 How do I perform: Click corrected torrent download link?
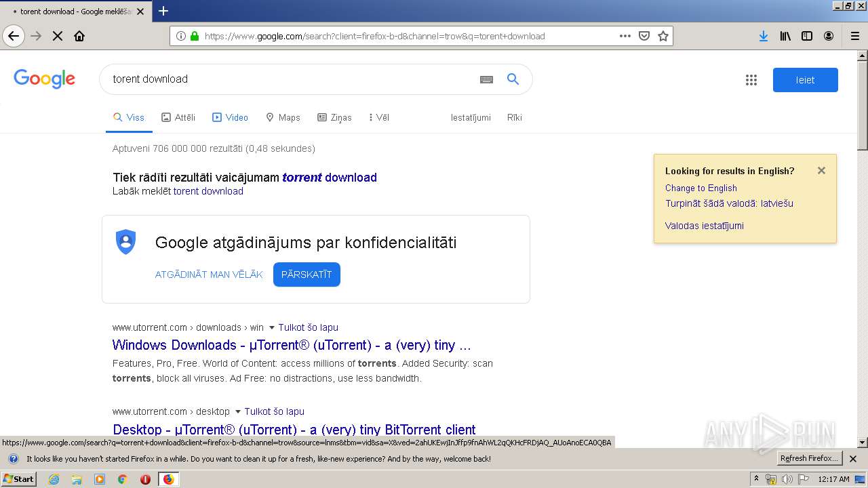pyautogui.click(x=330, y=178)
